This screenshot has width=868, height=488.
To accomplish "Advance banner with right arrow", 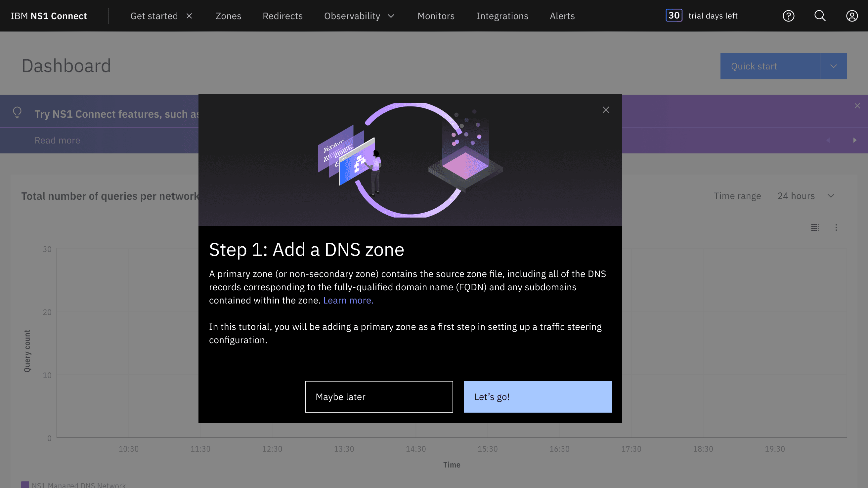I will (x=854, y=140).
